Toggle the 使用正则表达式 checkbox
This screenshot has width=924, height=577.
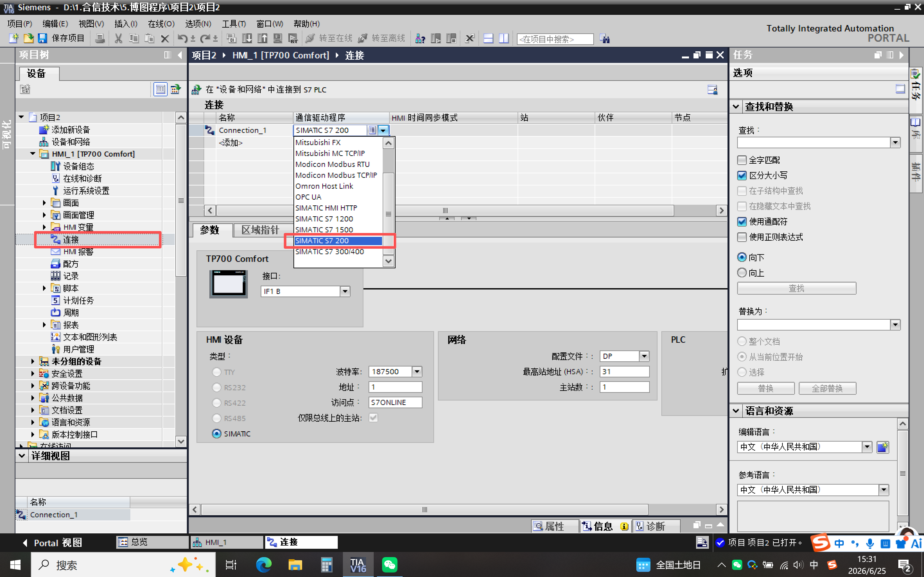pyautogui.click(x=742, y=237)
